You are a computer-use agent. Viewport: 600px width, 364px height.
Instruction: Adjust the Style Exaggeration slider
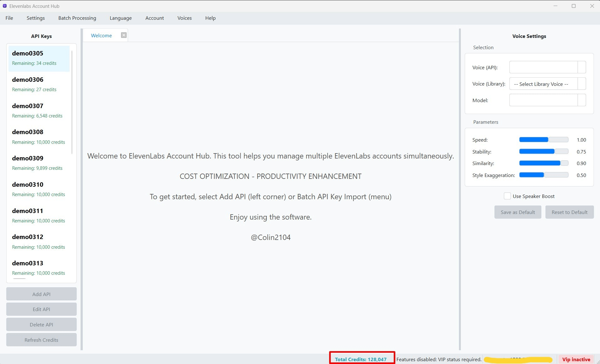[x=544, y=175]
